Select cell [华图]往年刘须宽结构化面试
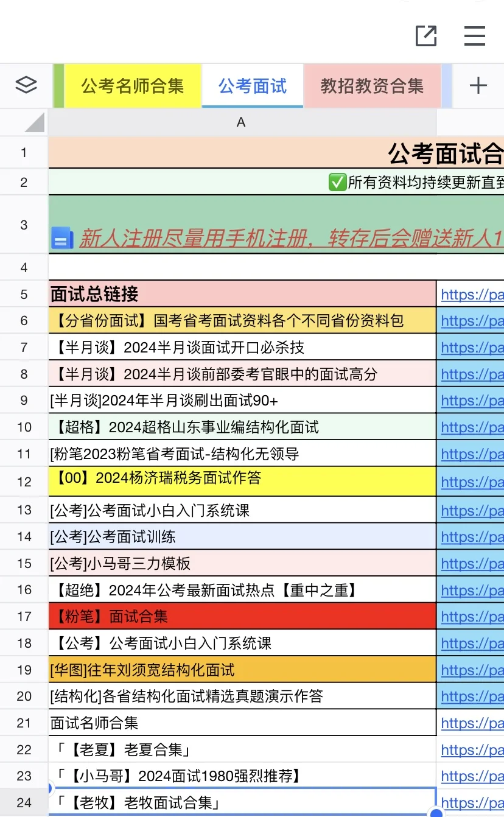This screenshot has height=817, width=504. [242, 670]
